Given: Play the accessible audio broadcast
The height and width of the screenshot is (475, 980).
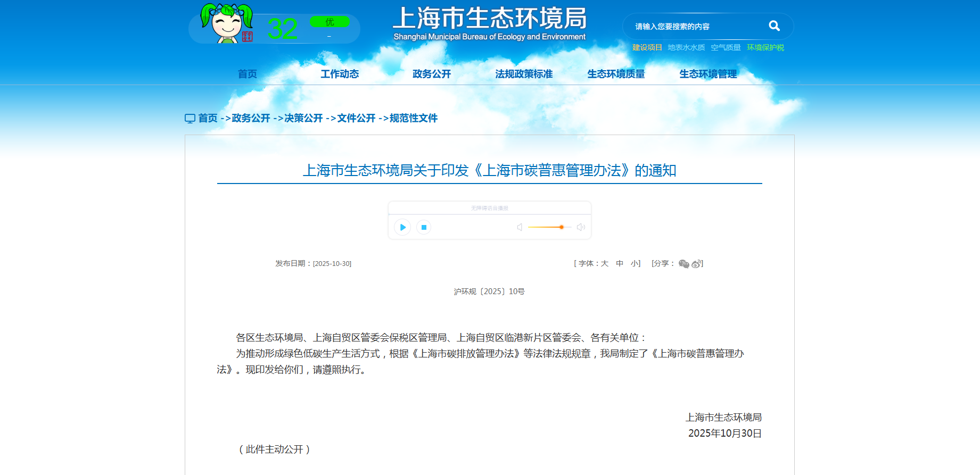Looking at the screenshot, I should click(402, 227).
